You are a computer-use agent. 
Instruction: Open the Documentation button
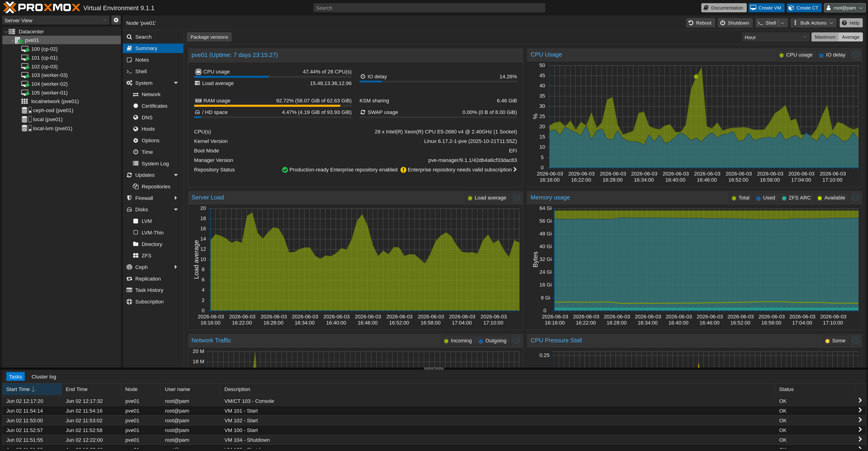724,8
